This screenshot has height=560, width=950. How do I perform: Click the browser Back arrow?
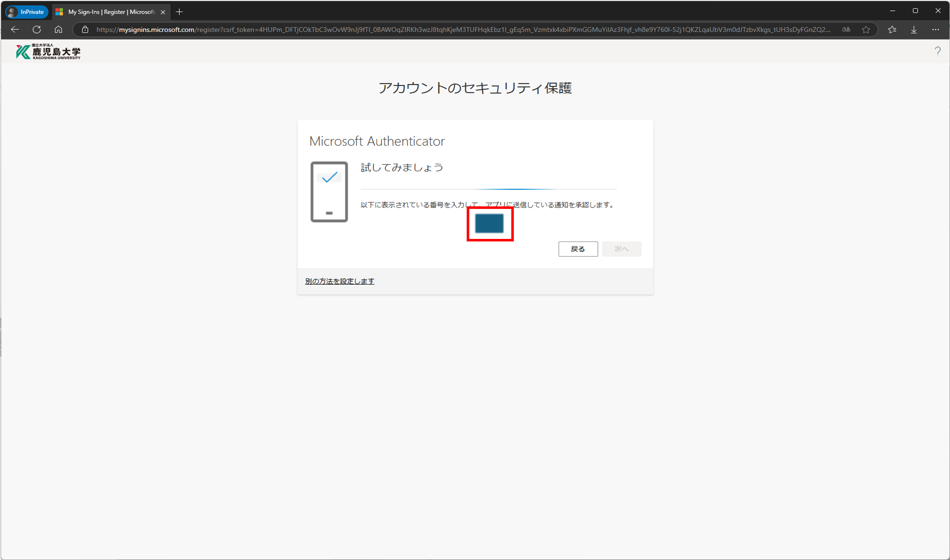pos(15,29)
